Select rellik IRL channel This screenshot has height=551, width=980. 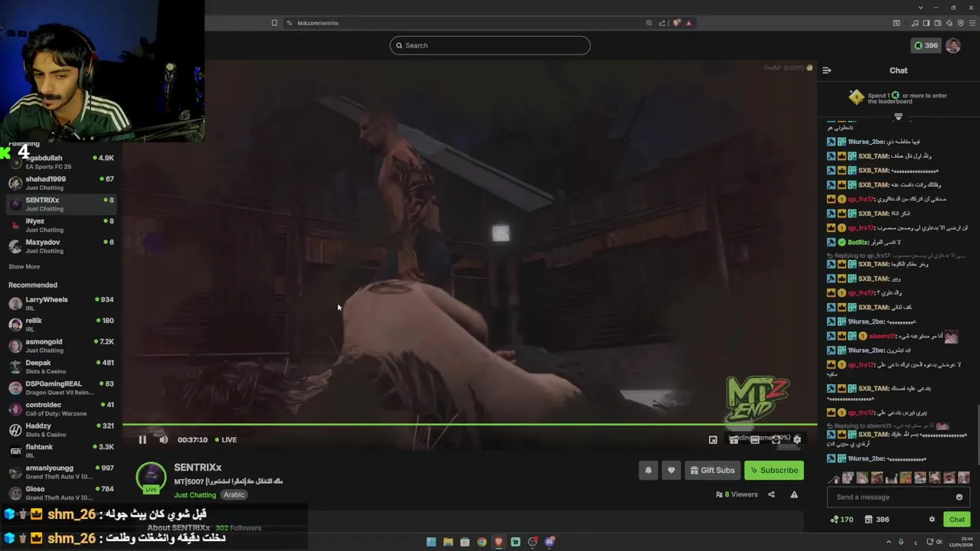[x=61, y=324]
